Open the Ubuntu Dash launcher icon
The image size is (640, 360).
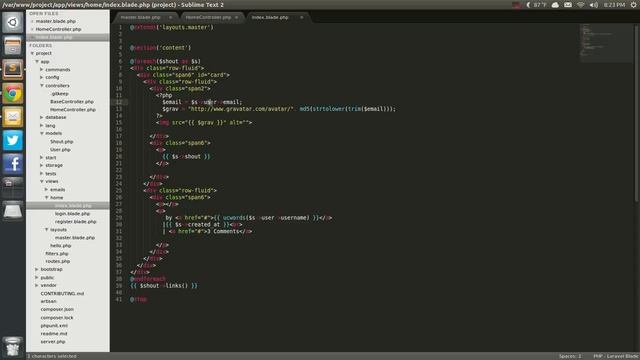13,22
